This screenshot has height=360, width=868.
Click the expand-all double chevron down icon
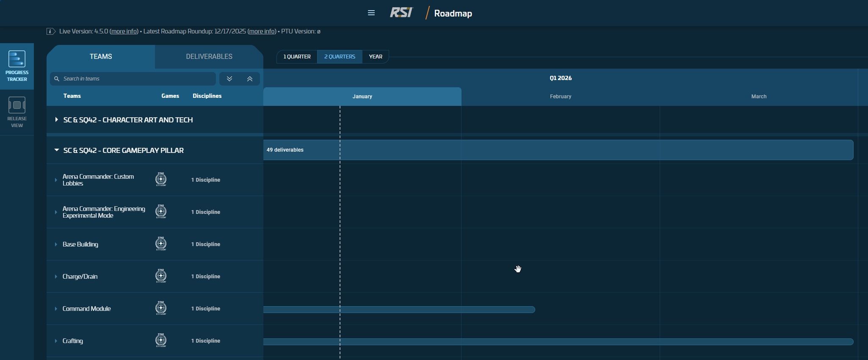tap(229, 79)
